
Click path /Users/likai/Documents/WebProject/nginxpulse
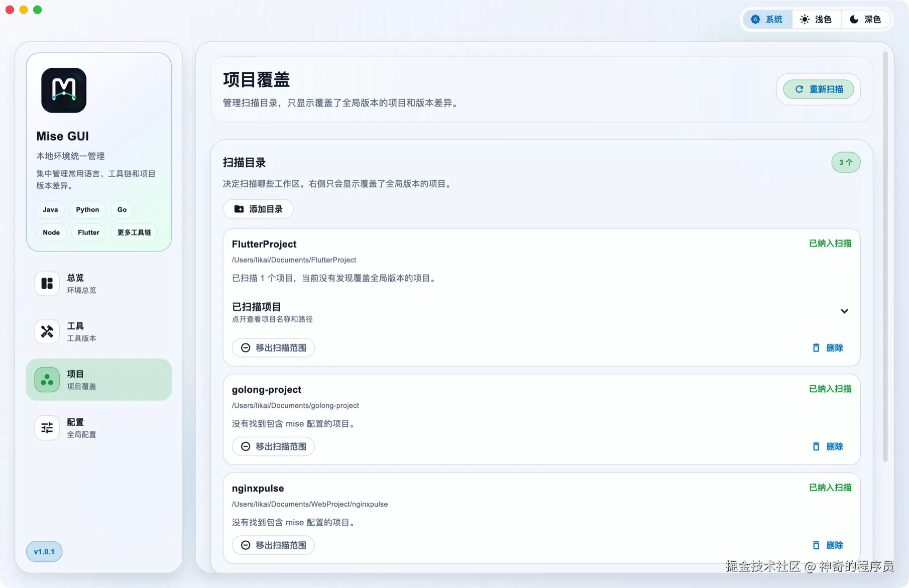pyautogui.click(x=310, y=504)
